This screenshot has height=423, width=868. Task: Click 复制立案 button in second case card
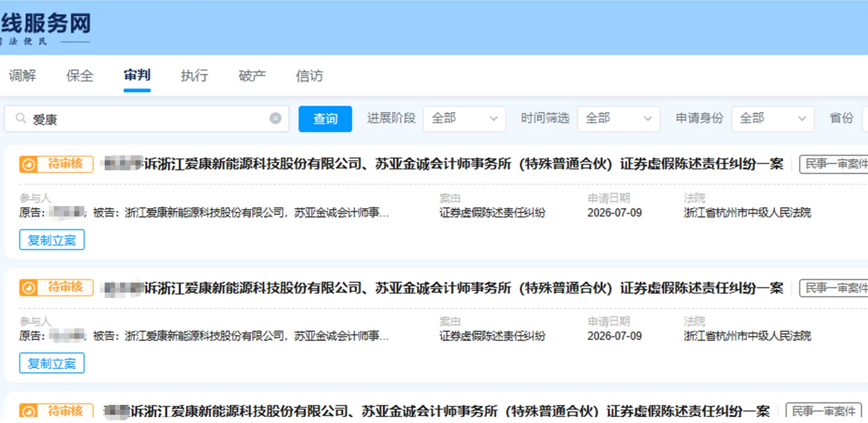[x=52, y=363]
